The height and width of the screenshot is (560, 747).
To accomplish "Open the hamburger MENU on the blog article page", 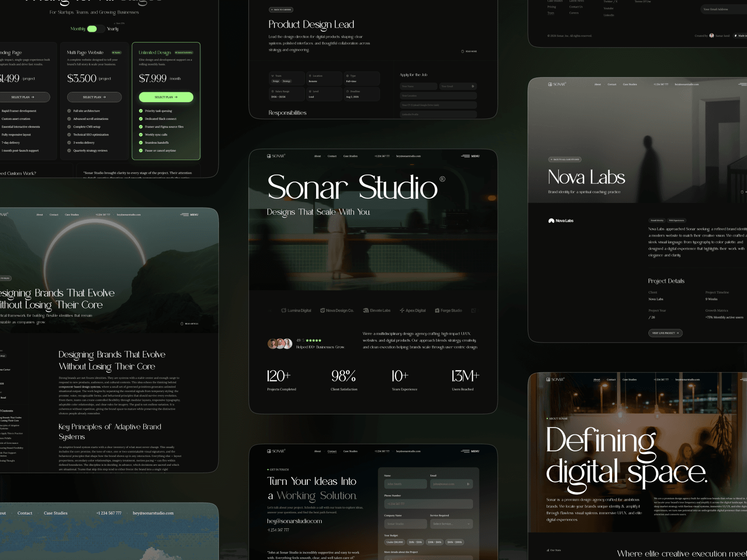I will (x=189, y=215).
